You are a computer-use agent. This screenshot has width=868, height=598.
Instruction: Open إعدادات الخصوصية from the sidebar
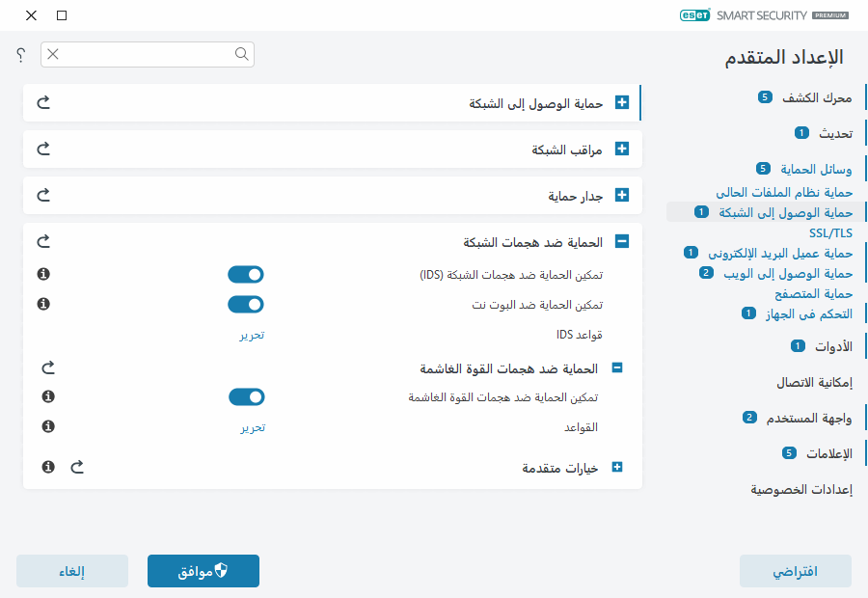(800, 491)
